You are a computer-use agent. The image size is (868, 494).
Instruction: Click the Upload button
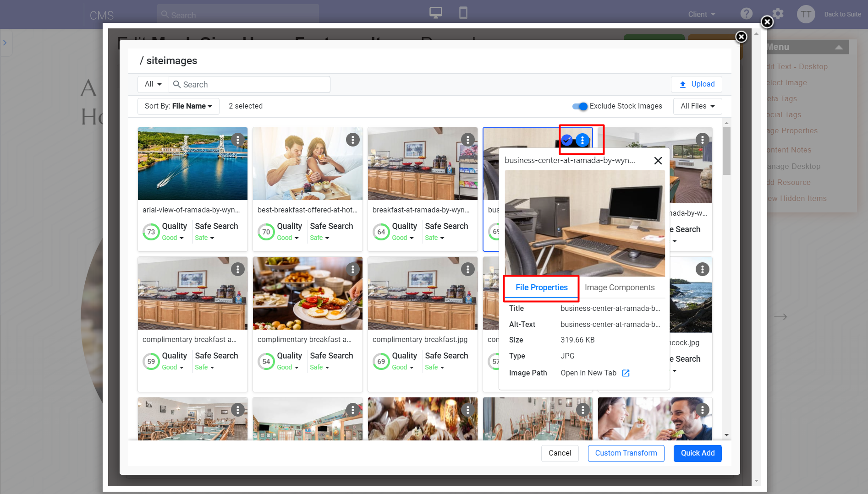point(697,84)
